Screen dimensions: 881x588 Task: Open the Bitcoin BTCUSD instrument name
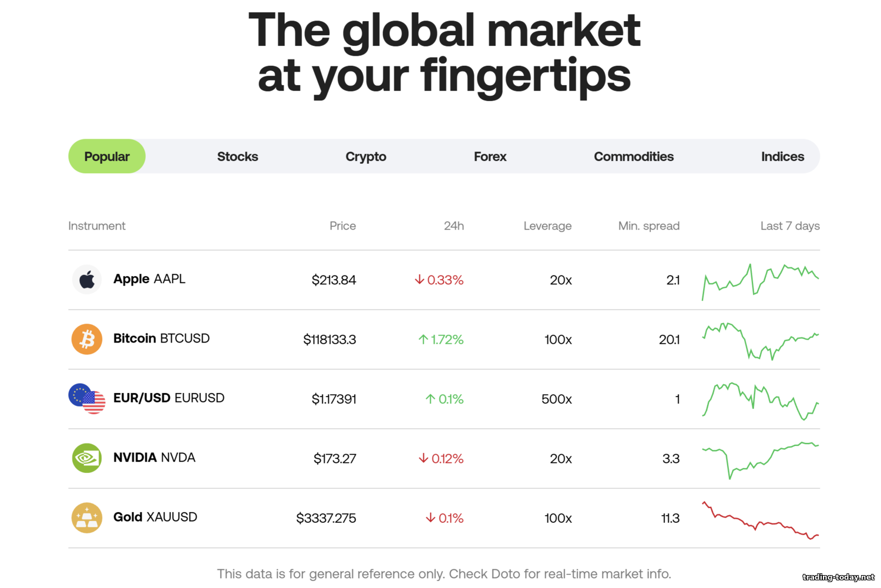click(x=161, y=338)
